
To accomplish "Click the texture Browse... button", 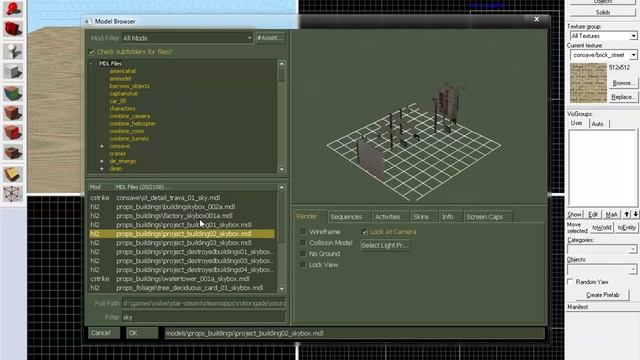I will pyautogui.click(x=623, y=83).
